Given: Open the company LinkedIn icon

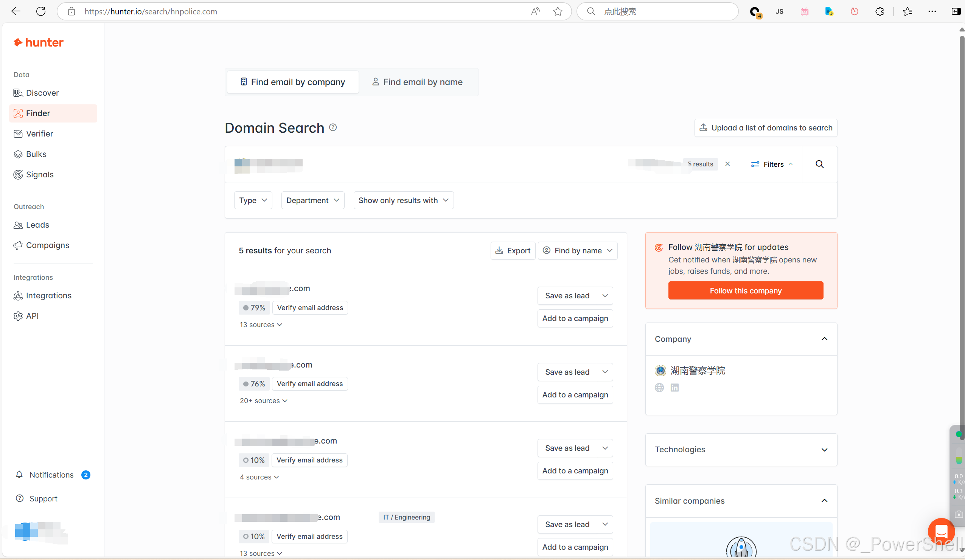Looking at the screenshot, I should click(674, 388).
